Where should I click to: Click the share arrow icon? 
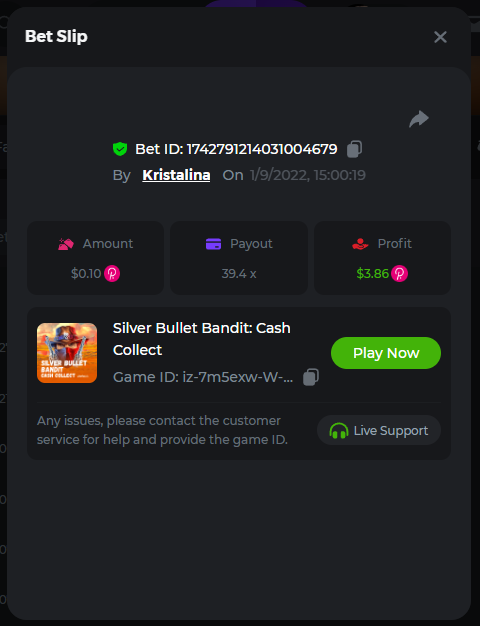(x=419, y=119)
